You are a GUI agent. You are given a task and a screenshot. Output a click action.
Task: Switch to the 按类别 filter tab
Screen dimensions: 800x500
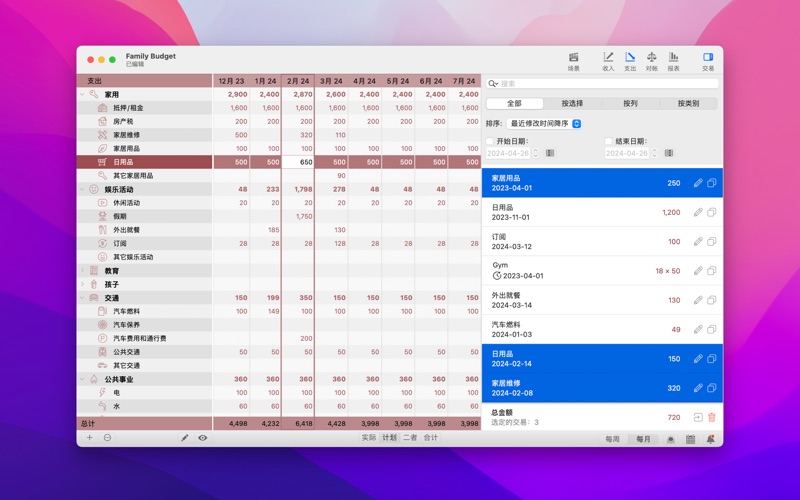tap(688, 103)
